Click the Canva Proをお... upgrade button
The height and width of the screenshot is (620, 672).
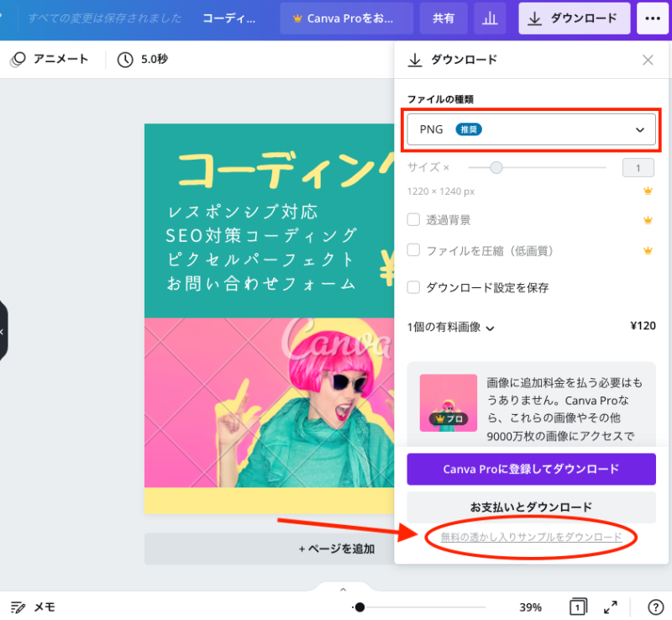pyautogui.click(x=346, y=18)
